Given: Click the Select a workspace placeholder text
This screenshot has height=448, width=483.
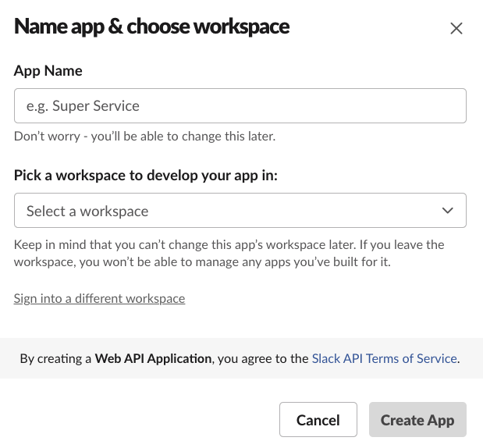Looking at the screenshot, I should pos(87,211).
